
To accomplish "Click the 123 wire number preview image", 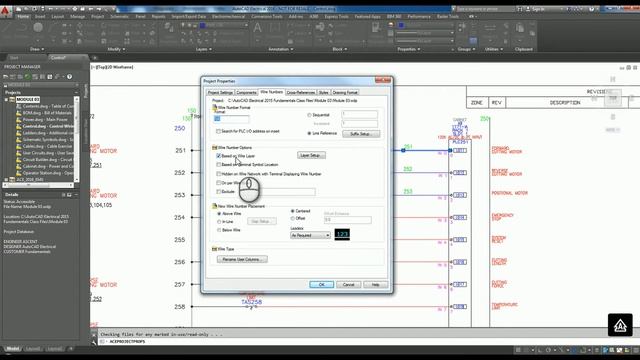I will pyautogui.click(x=342, y=234).
